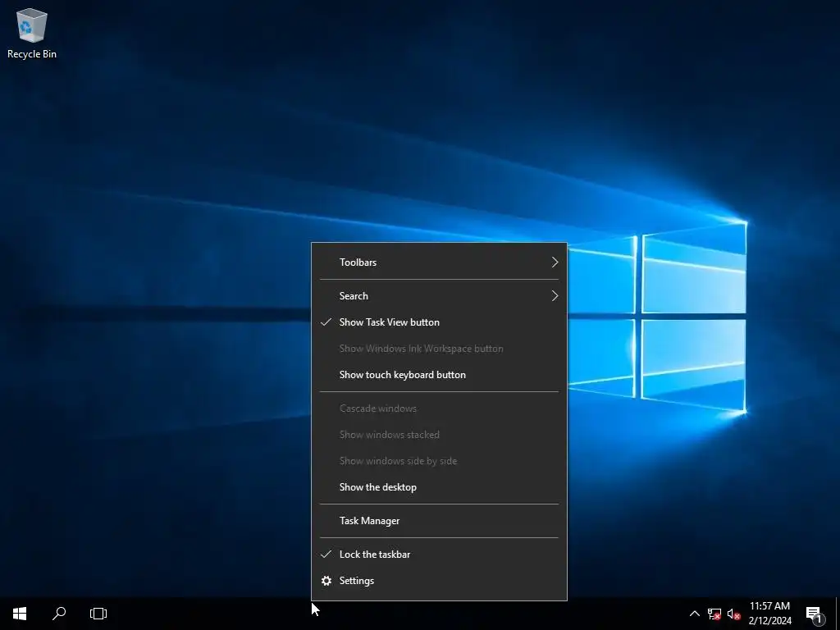The width and height of the screenshot is (840, 630).
Task: Open Task Manager from context menu
Action: click(439, 521)
